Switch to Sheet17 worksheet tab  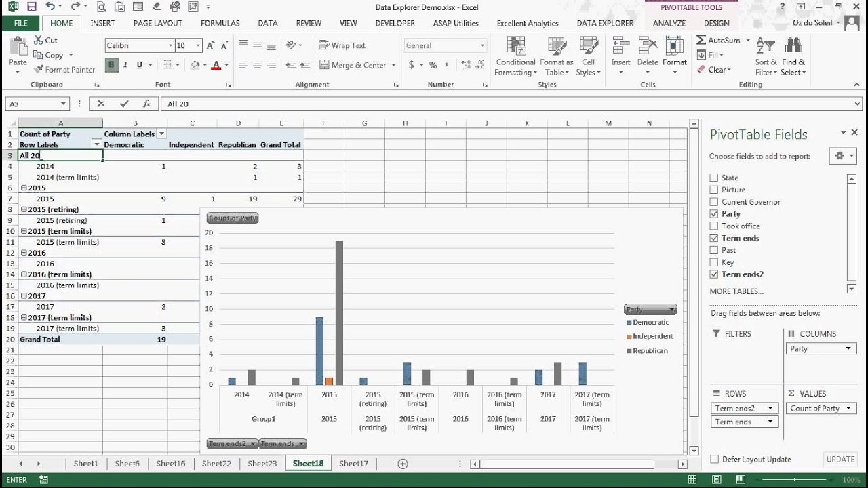tap(353, 464)
